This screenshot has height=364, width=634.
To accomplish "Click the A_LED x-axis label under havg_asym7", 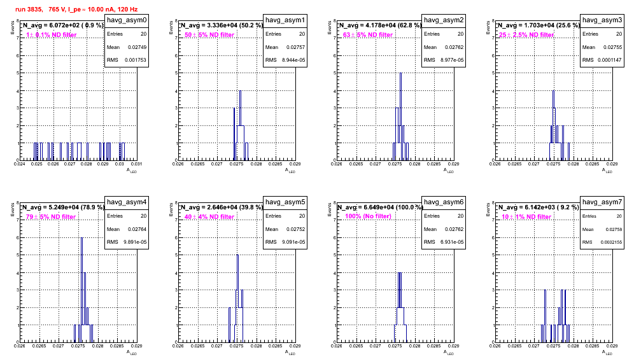I will (607, 353).
